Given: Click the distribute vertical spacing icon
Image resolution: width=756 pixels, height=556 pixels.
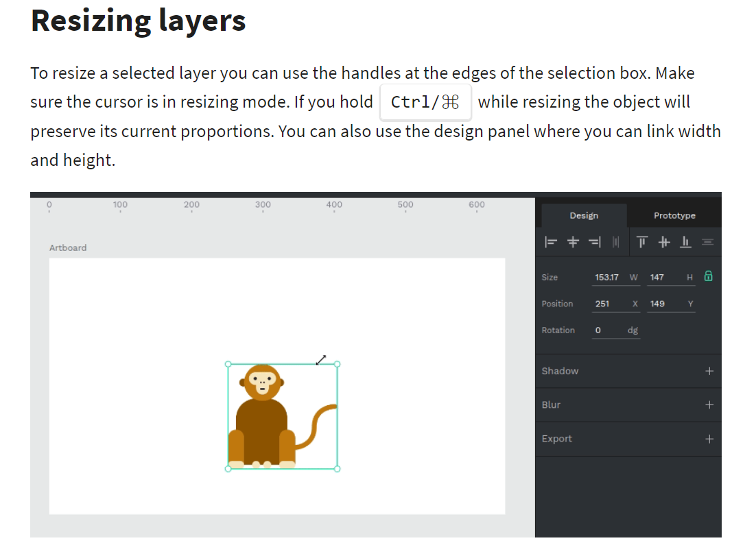Looking at the screenshot, I should (x=707, y=242).
